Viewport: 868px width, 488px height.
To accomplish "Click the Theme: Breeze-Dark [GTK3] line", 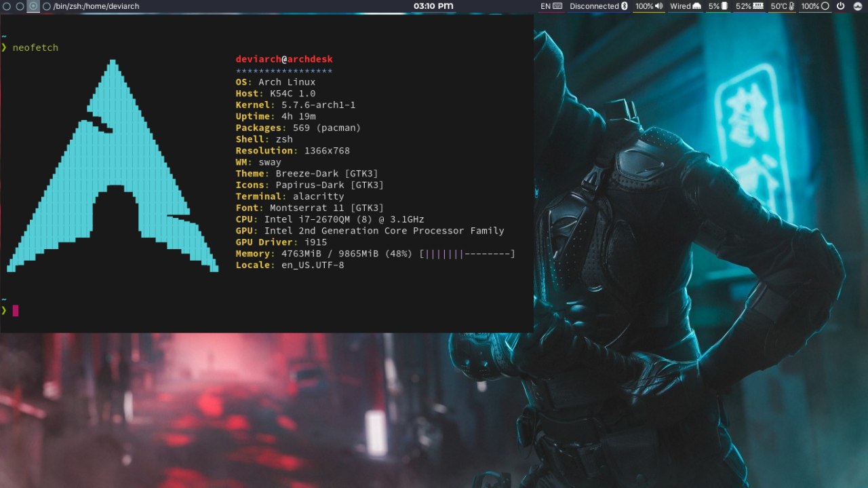I will pyautogui.click(x=307, y=174).
